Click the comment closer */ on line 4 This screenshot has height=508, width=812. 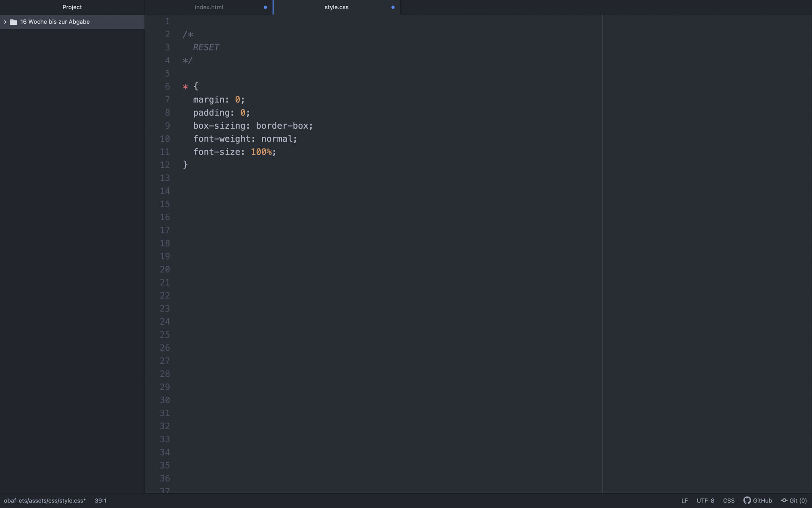click(x=188, y=61)
